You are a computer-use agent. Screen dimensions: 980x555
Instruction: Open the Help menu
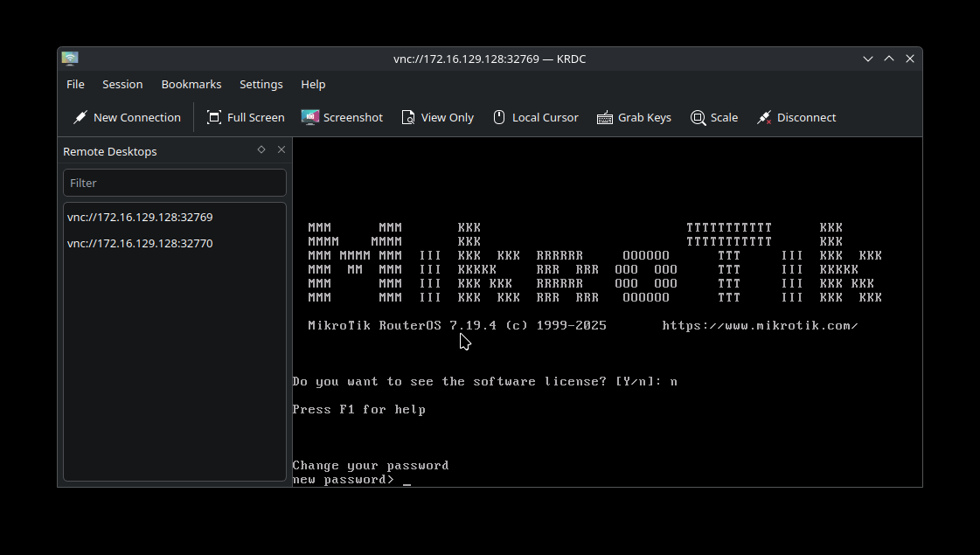click(313, 85)
